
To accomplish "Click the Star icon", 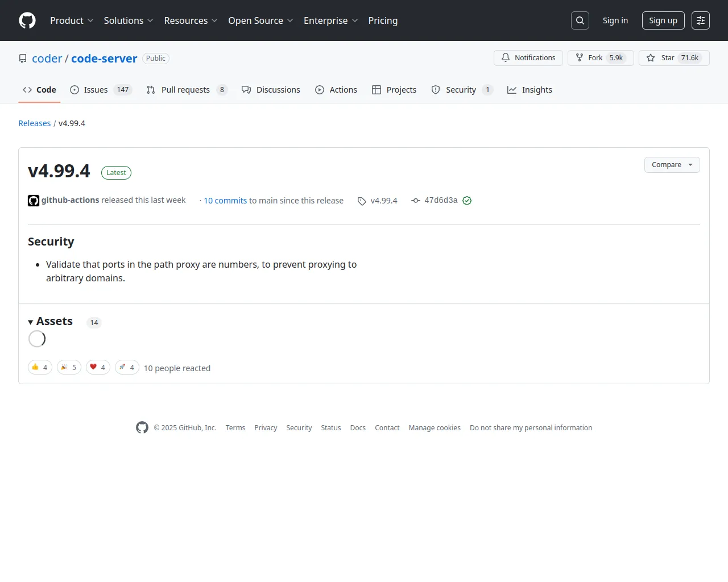I will pos(651,58).
